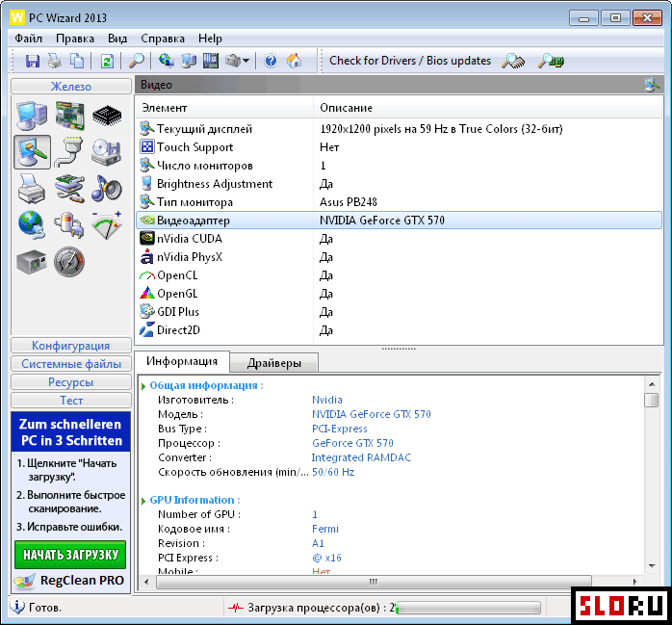This screenshot has width=672, height=625.
Task: Select the Voltage and temperature gauge icon
Action: [107, 225]
